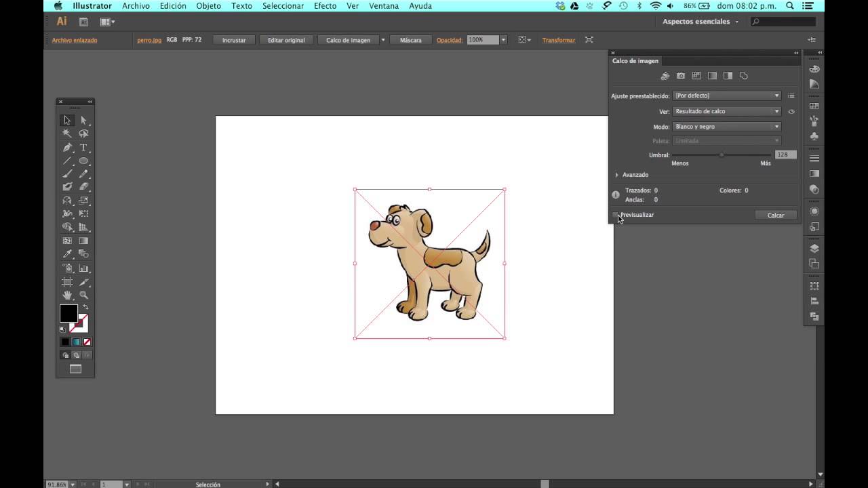Enable the Previsualizar checkbox
The height and width of the screenshot is (488, 868).
tap(615, 215)
